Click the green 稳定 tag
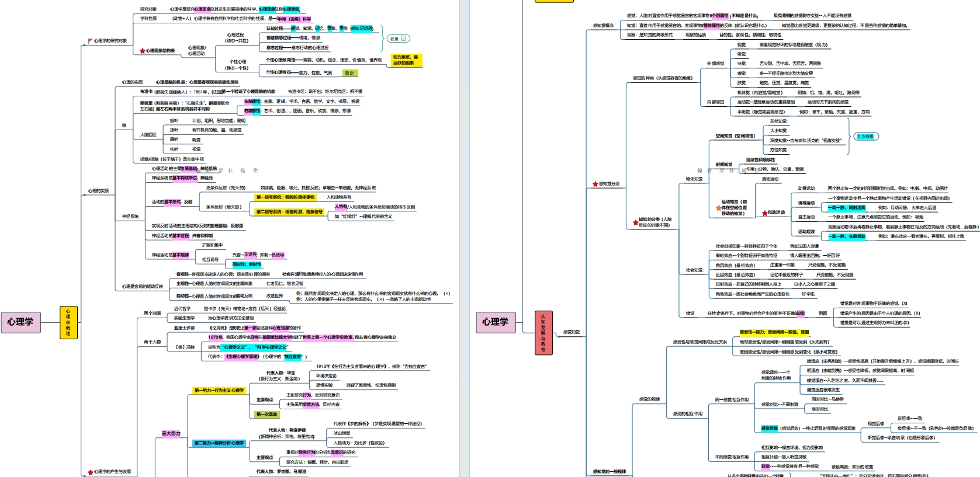Screen dimensions: 980x477 pos(349,73)
